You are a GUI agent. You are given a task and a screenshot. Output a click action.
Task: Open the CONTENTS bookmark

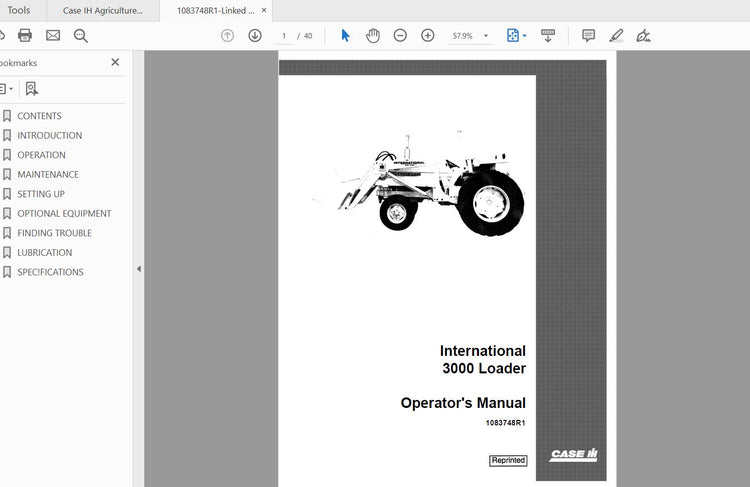pyautogui.click(x=39, y=116)
